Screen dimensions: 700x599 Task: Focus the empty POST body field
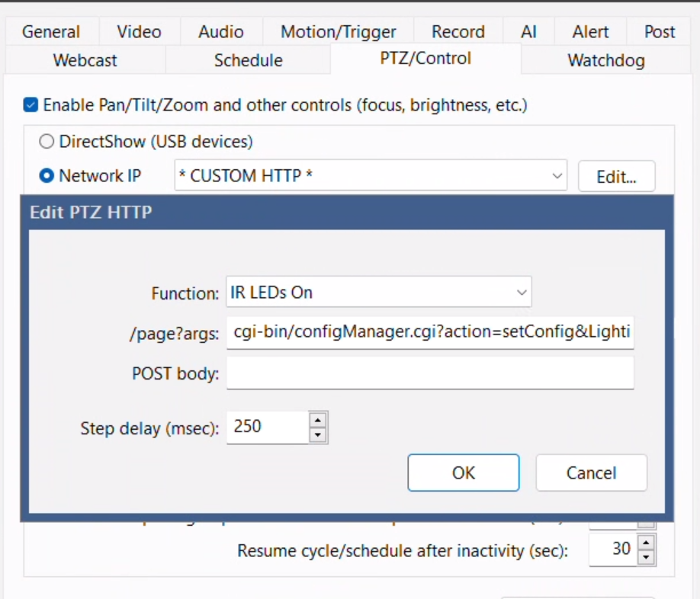click(430, 374)
